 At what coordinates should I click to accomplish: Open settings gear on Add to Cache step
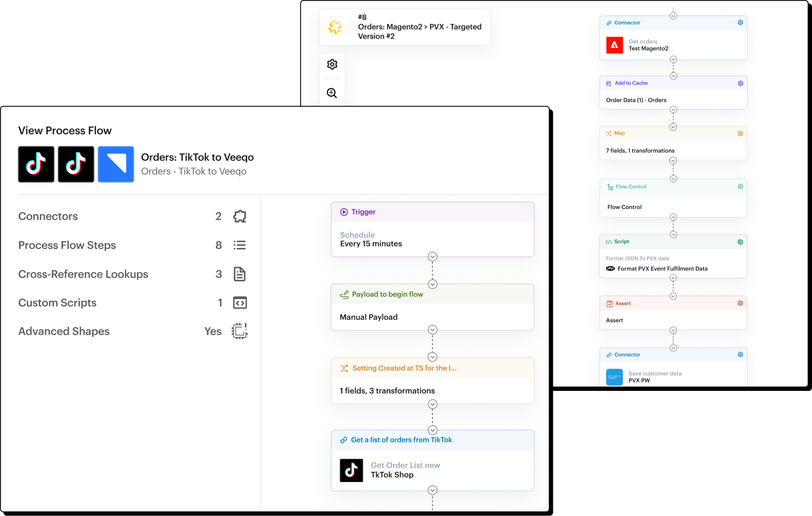740,83
